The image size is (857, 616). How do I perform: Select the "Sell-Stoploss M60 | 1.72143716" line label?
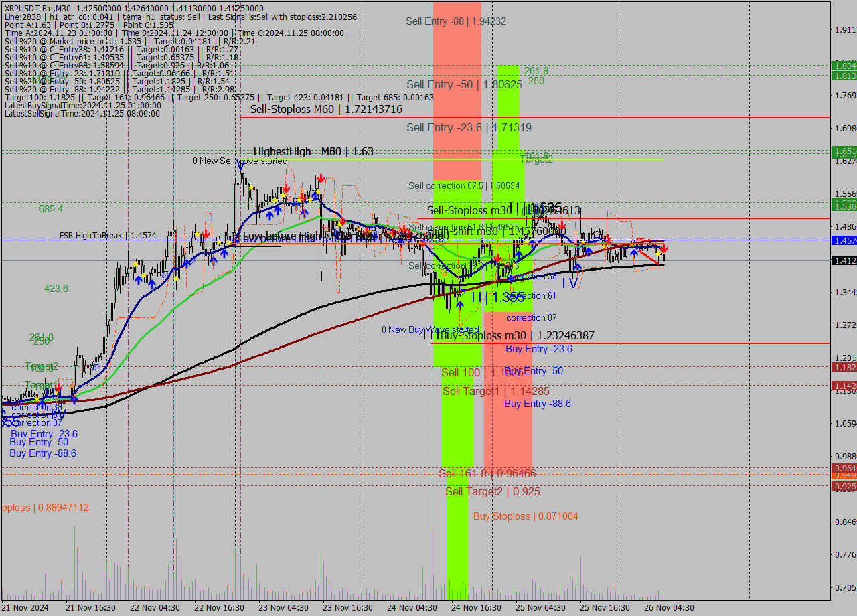(326, 109)
